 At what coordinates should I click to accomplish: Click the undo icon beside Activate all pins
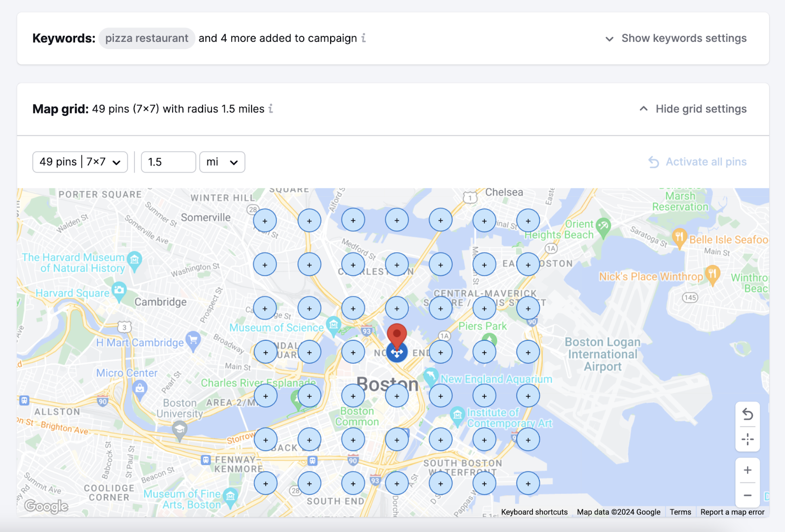coord(653,162)
